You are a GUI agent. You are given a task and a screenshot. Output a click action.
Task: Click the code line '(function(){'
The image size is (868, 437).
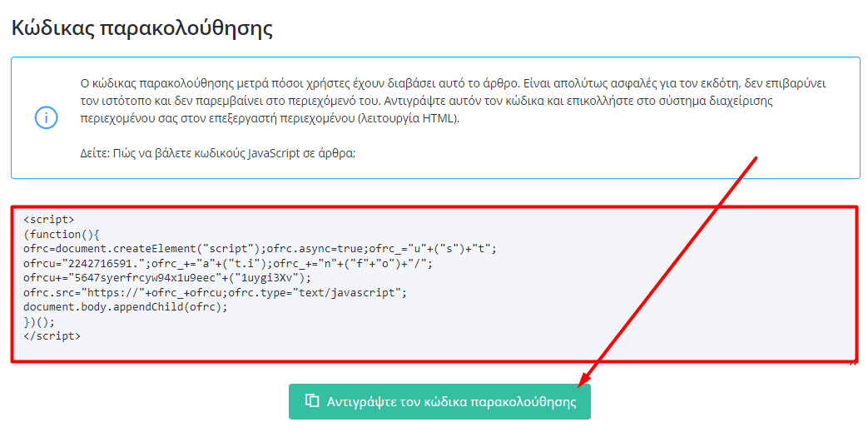pos(62,234)
